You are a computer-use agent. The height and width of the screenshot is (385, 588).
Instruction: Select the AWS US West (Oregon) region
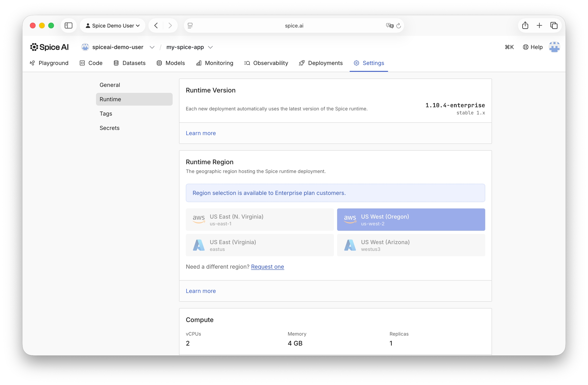tap(411, 220)
